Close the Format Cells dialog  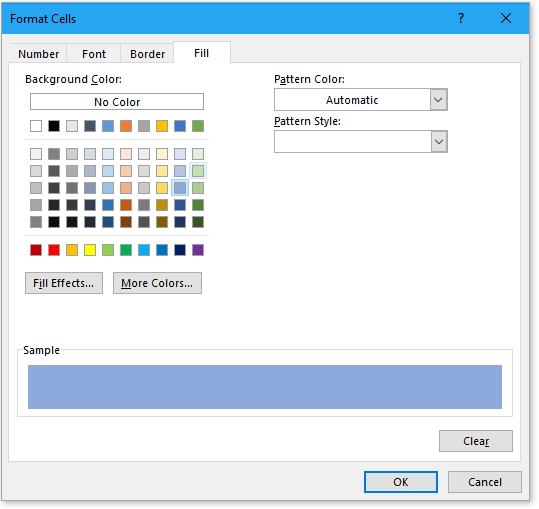[x=506, y=18]
